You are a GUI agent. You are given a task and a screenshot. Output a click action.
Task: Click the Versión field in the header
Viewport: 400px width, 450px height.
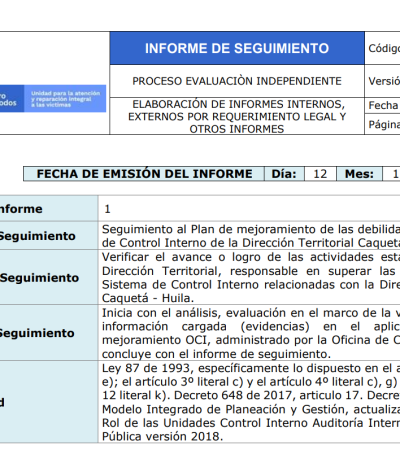[383, 81]
